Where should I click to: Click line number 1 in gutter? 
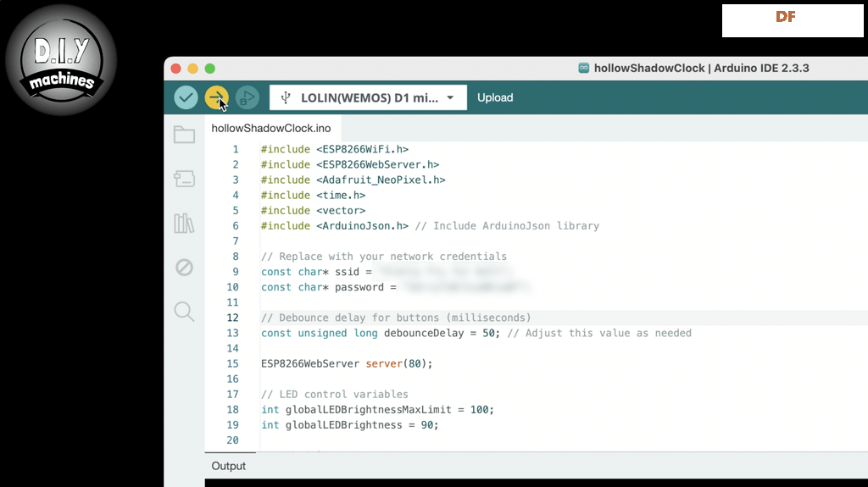pyautogui.click(x=236, y=149)
